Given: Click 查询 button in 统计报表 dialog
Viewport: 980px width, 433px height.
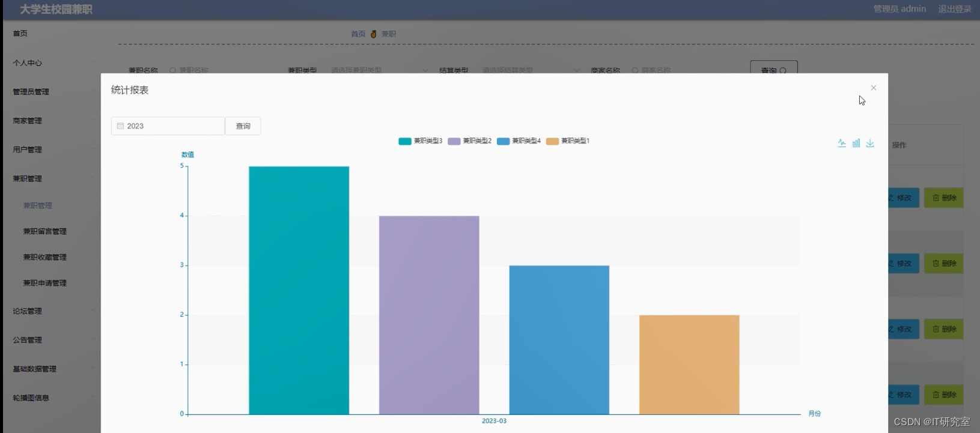Looking at the screenshot, I should point(243,126).
